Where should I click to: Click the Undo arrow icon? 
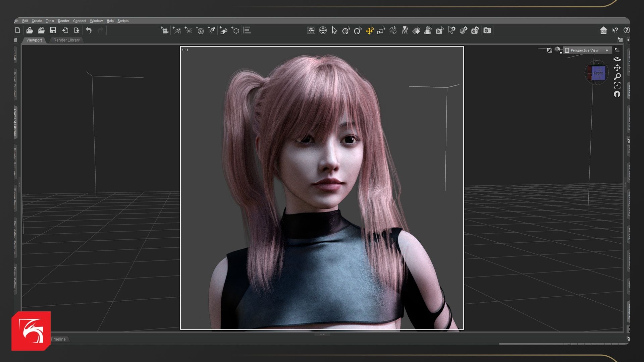(x=89, y=31)
